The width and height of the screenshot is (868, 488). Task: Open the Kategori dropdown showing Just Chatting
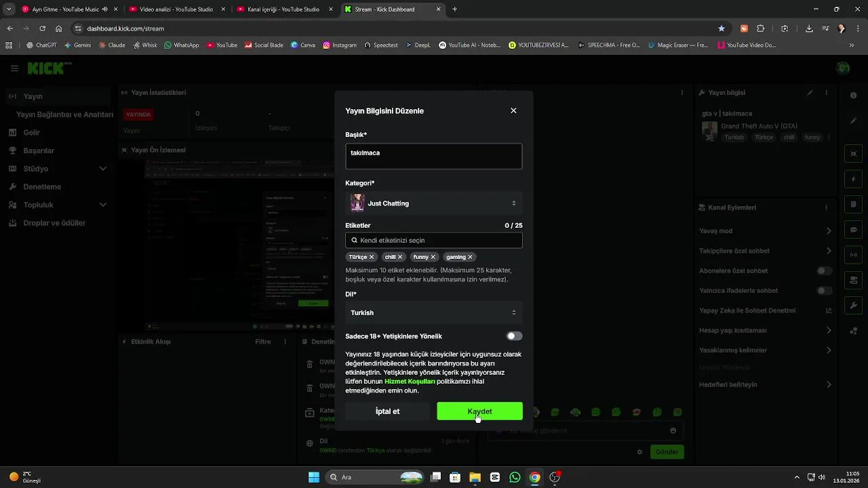[x=434, y=203]
